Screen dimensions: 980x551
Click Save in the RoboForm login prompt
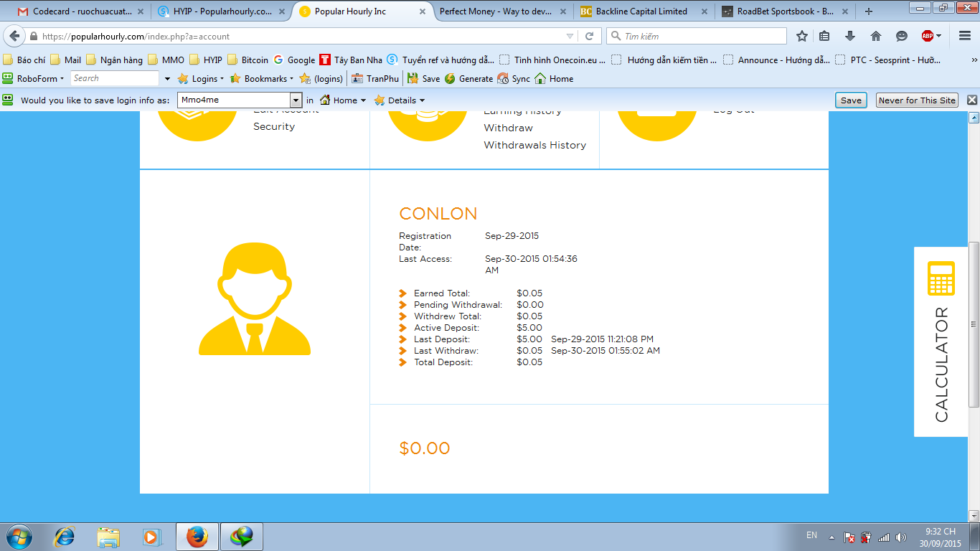pos(851,100)
